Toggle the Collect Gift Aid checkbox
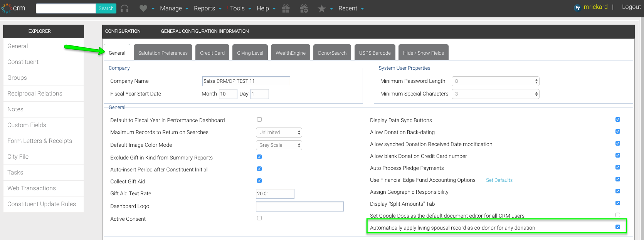Viewport: 644px width, 240px height. (x=259, y=181)
